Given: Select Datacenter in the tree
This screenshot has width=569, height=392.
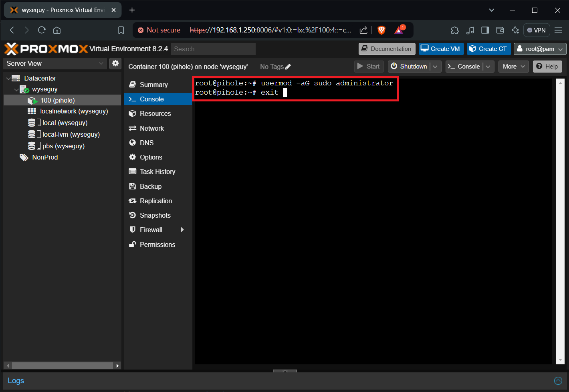Looking at the screenshot, I should (40, 78).
